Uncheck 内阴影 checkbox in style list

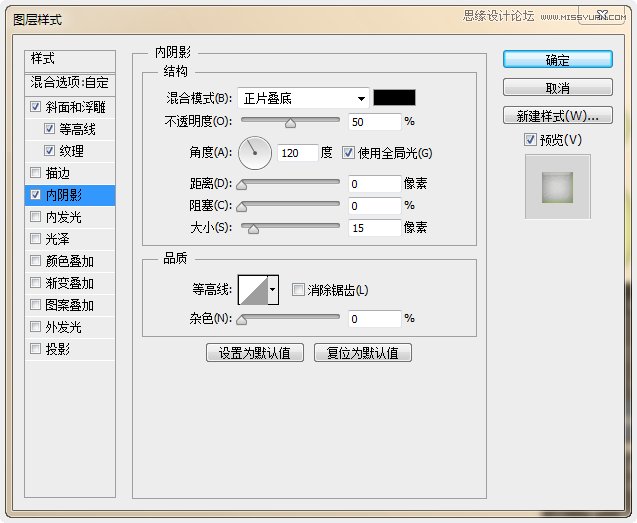tap(36, 195)
